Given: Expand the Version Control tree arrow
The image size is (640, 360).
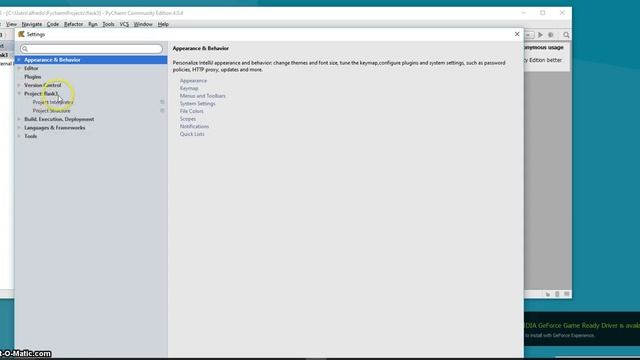Looking at the screenshot, I should (19, 85).
